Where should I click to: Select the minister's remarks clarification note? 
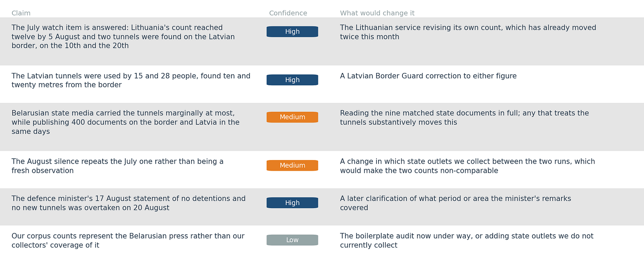point(456,203)
